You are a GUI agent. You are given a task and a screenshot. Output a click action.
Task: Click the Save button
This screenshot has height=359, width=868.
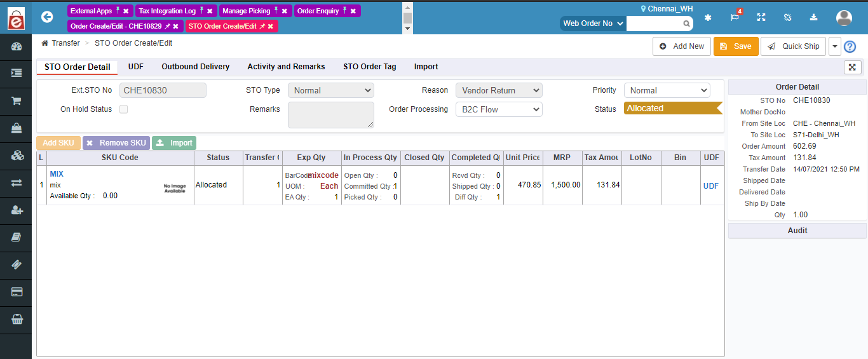pyautogui.click(x=736, y=46)
